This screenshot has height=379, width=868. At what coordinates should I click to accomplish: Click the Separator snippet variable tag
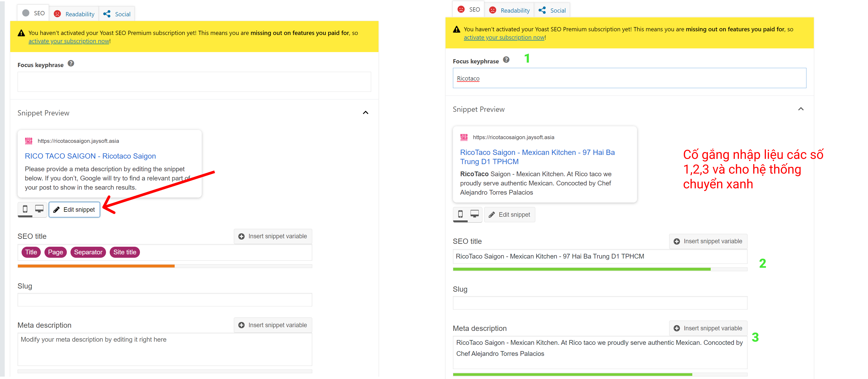88,252
